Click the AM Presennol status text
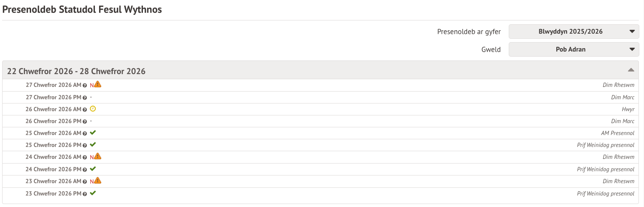 (x=618, y=133)
